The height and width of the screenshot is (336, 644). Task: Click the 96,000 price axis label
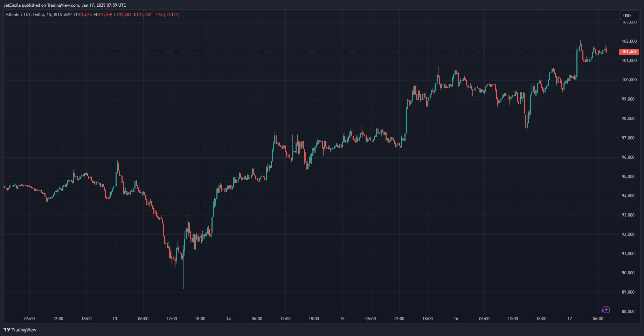(628, 157)
